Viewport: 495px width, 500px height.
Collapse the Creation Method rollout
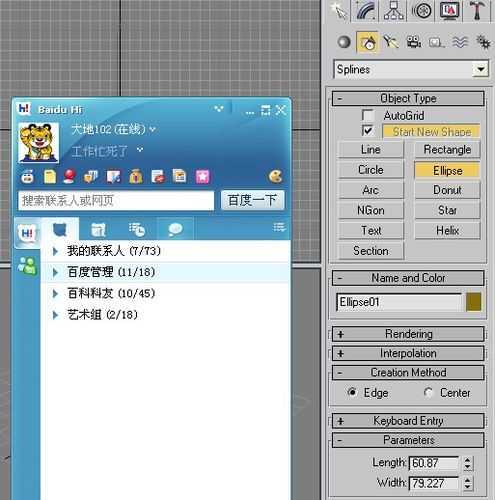[408, 373]
